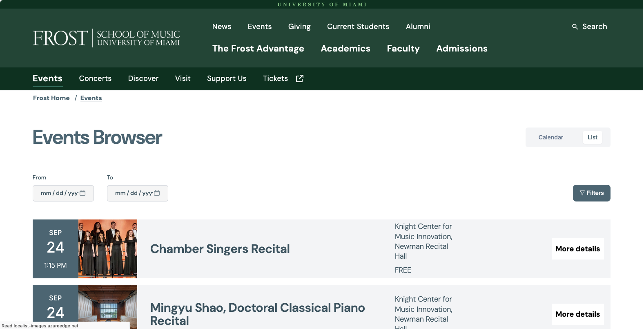Click the Tickets external link icon
The width and height of the screenshot is (644, 329).
(300, 78)
